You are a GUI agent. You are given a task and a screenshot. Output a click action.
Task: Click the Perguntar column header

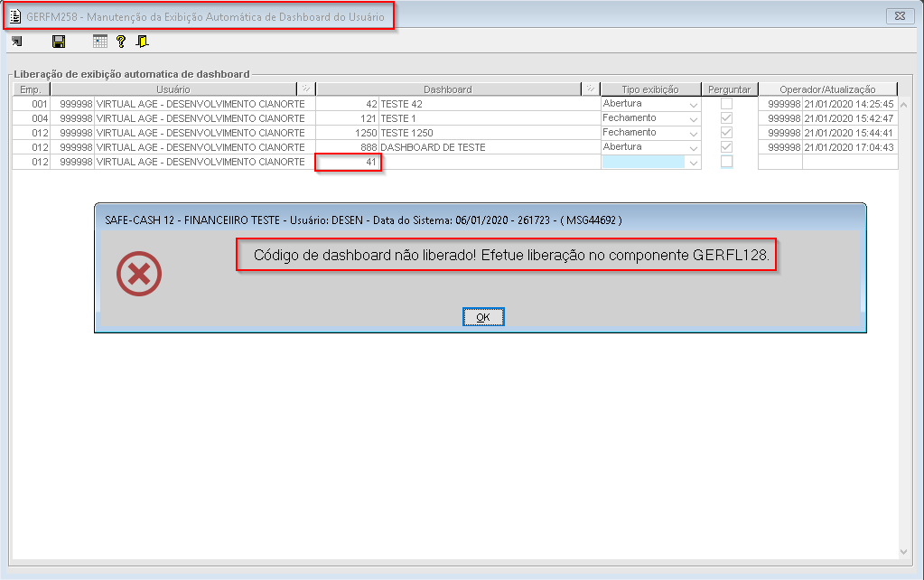[x=730, y=89]
